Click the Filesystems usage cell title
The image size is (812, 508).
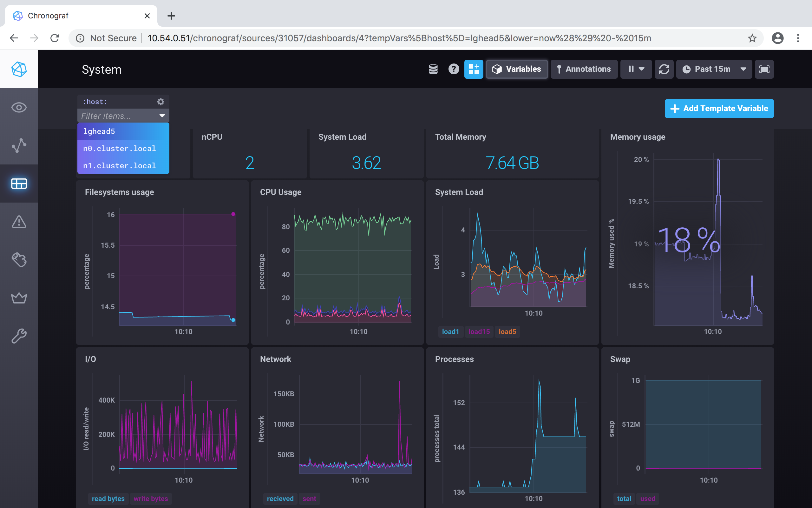click(120, 192)
